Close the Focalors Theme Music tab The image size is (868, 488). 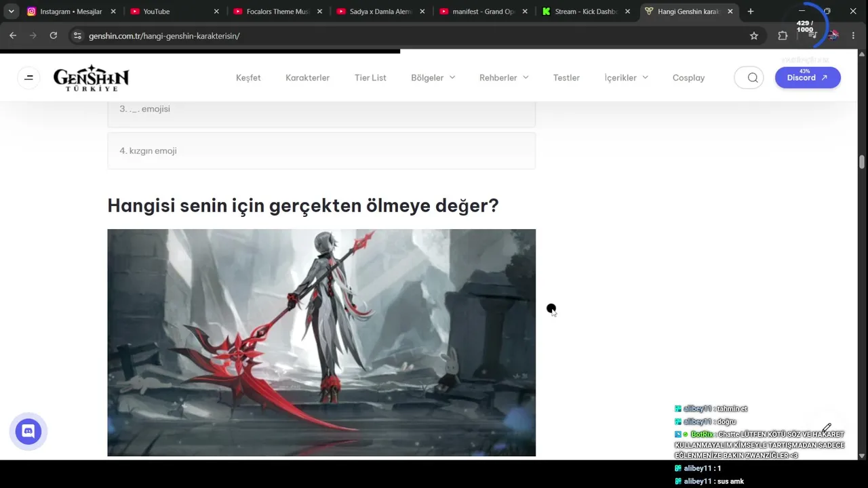pyautogui.click(x=319, y=12)
